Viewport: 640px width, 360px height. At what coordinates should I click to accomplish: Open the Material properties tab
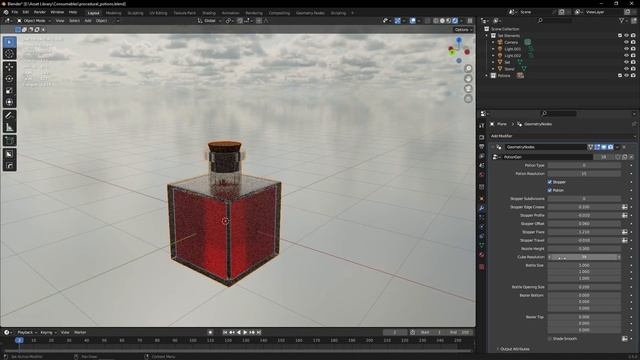click(482, 255)
